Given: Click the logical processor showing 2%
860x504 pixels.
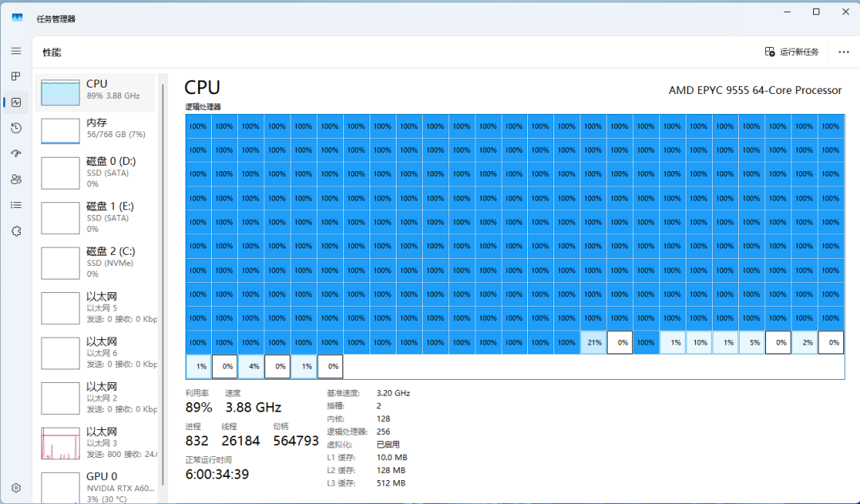Looking at the screenshot, I should point(804,342).
